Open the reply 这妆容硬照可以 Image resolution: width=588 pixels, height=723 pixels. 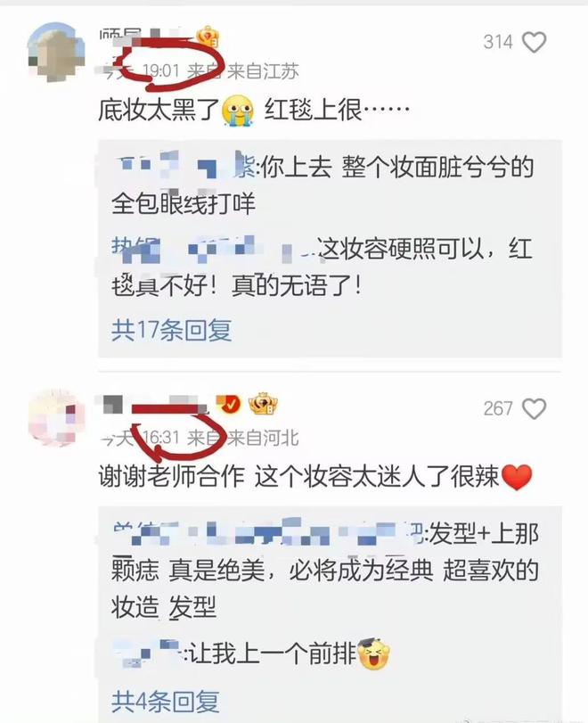(323, 267)
